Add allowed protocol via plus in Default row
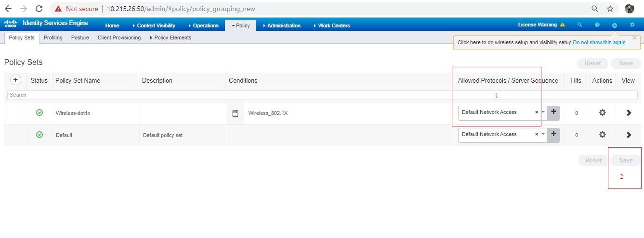 [x=553, y=135]
